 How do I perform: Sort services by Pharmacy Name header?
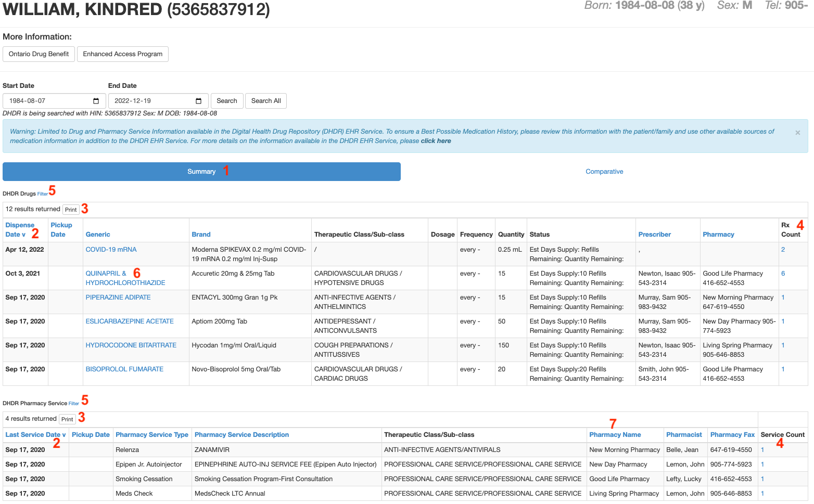click(615, 435)
